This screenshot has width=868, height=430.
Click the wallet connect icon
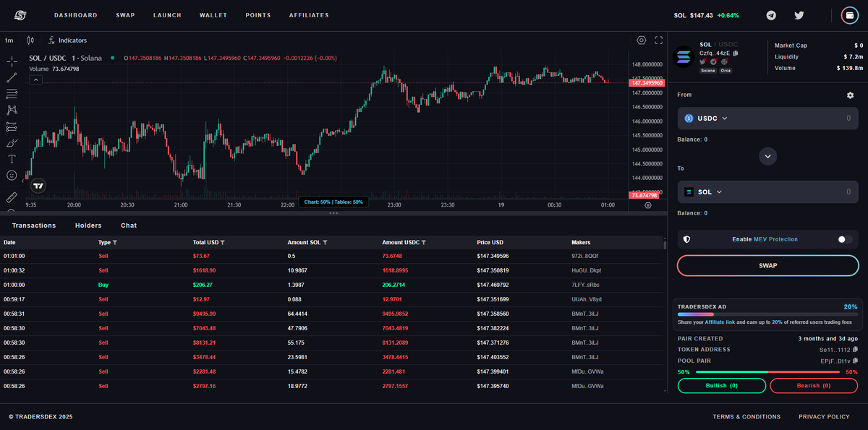click(x=849, y=15)
